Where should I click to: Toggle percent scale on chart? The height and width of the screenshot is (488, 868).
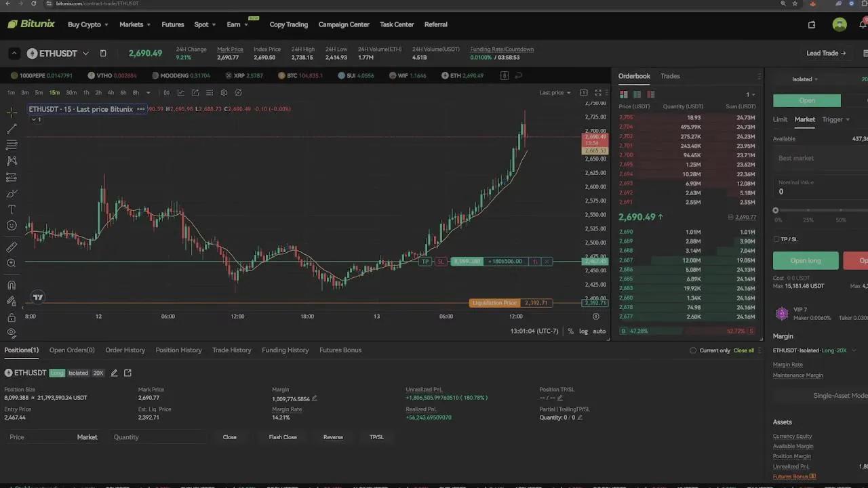pyautogui.click(x=570, y=331)
